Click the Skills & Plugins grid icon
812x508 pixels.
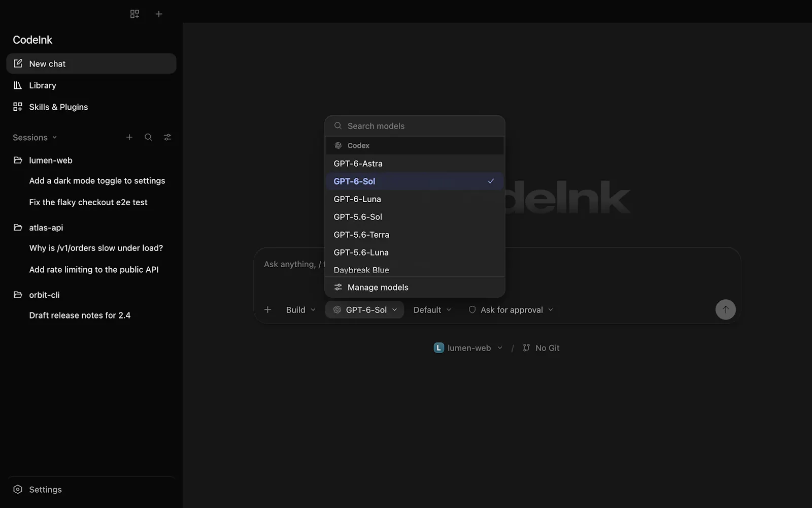pyautogui.click(x=18, y=107)
